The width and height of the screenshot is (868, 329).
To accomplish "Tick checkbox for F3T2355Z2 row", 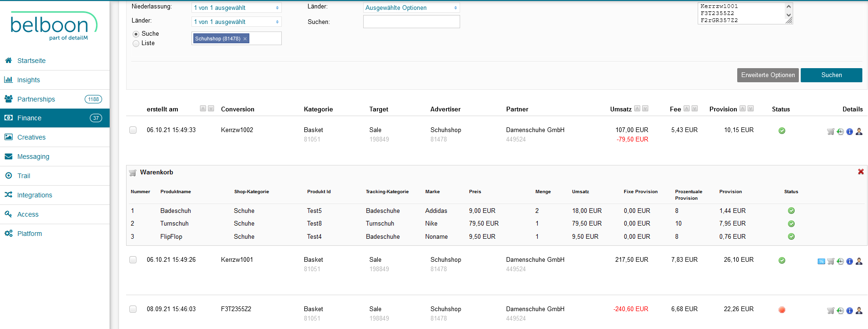I will coord(133,309).
